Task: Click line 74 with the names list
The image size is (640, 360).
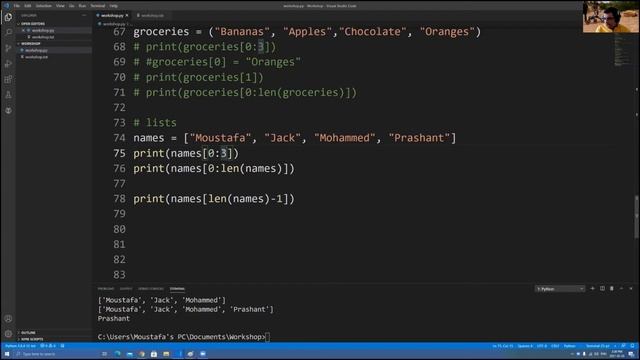Action: 294,138
